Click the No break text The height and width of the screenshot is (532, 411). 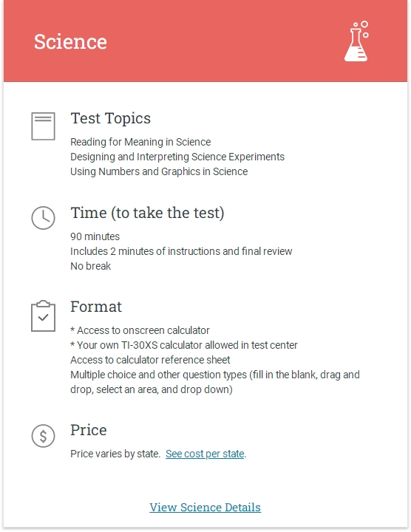(91, 266)
